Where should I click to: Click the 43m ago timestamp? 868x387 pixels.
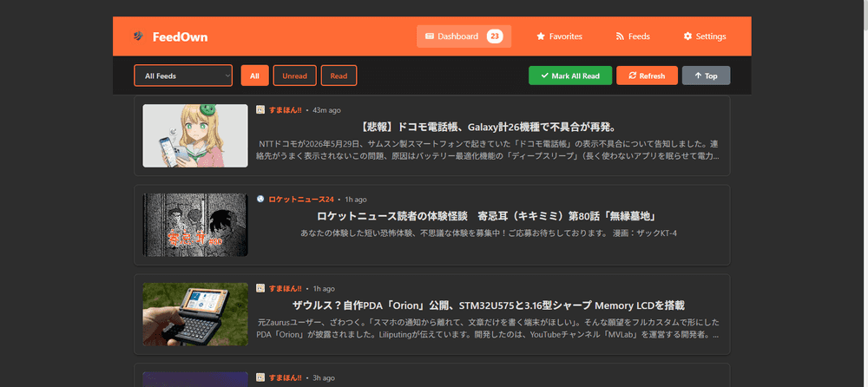coord(326,110)
